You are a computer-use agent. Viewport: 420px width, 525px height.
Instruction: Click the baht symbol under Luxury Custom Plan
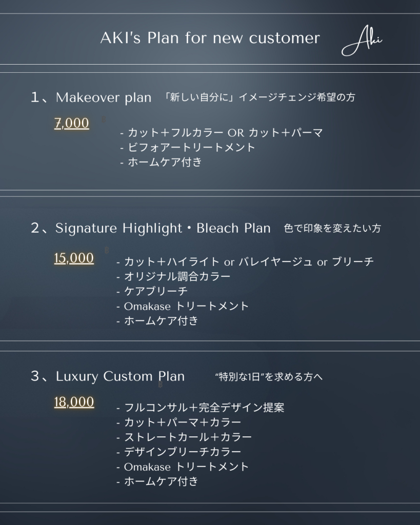pos(161,385)
